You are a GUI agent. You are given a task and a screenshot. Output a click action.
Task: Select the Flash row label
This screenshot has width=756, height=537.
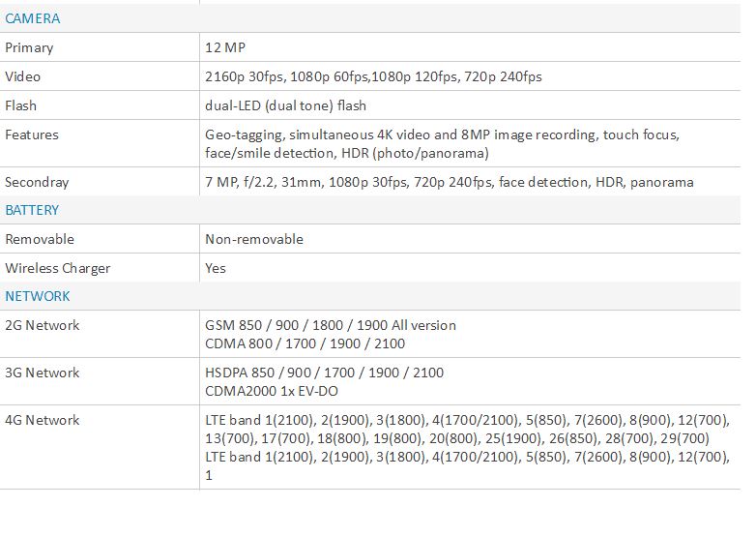[21, 105]
